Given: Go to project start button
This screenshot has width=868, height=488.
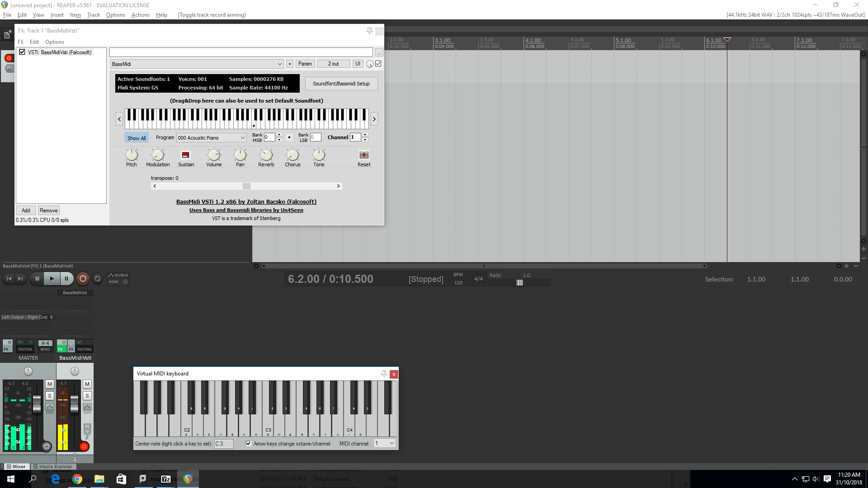Looking at the screenshot, I should (9, 279).
